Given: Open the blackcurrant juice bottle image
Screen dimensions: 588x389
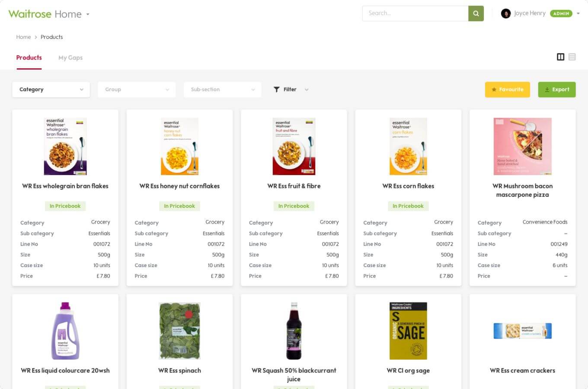Looking at the screenshot, I should coord(294,331).
